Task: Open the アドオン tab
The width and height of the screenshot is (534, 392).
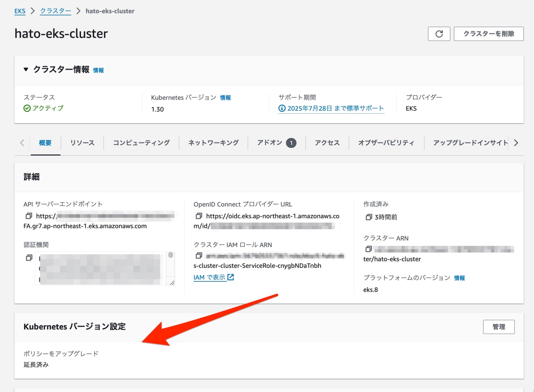Action: 277,143
